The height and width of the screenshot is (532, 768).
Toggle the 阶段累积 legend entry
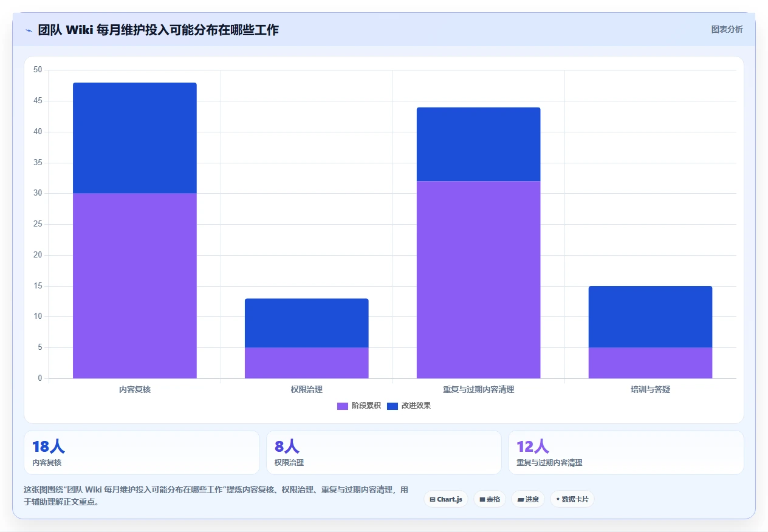pyautogui.click(x=359, y=406)
